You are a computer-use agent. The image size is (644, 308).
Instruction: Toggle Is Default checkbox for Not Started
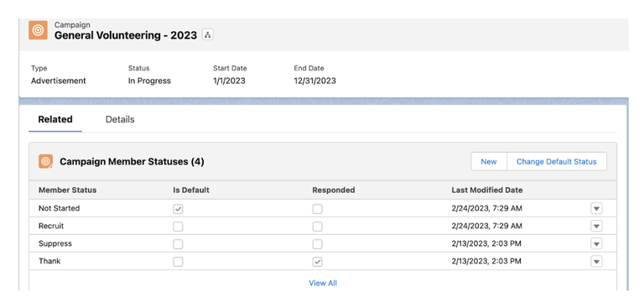point(178,209)
